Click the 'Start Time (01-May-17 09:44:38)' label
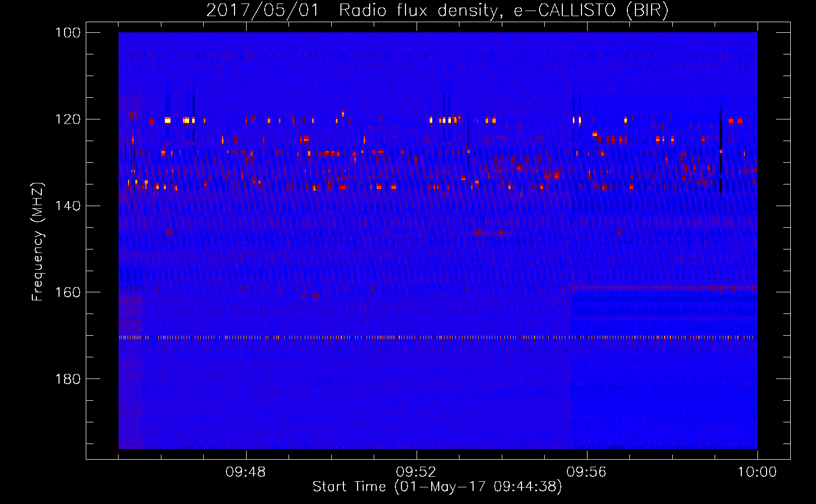This screenshot has width=816, height=504. (437, 487)
